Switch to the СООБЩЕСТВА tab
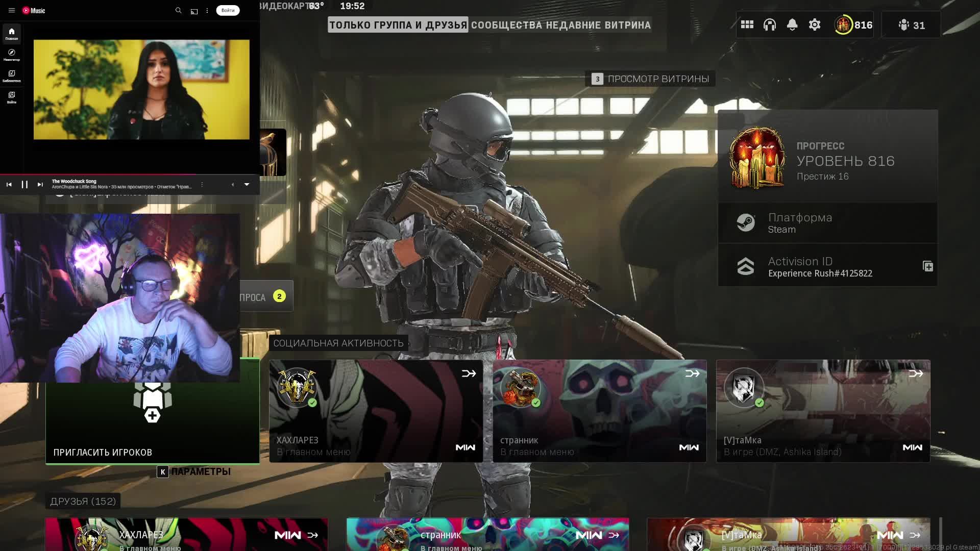The image size is (980, 551). 506,25
